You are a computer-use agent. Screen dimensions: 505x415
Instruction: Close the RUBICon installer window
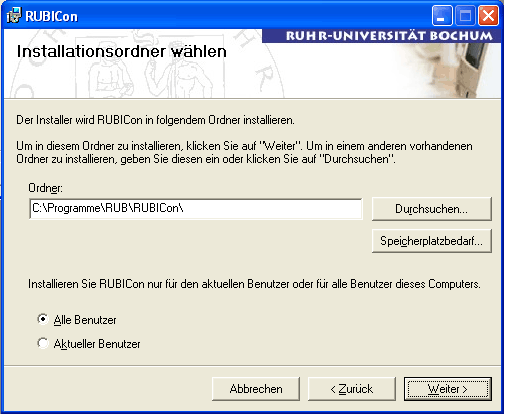(x=488, y=16)
